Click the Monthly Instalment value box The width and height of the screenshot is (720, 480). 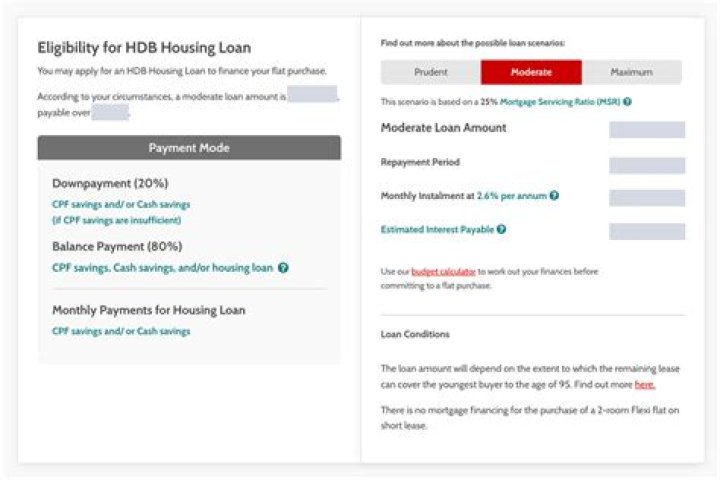click(647, 198)
